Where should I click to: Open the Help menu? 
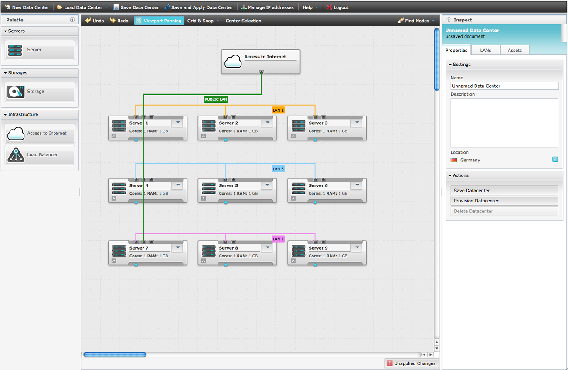(309, 7)
